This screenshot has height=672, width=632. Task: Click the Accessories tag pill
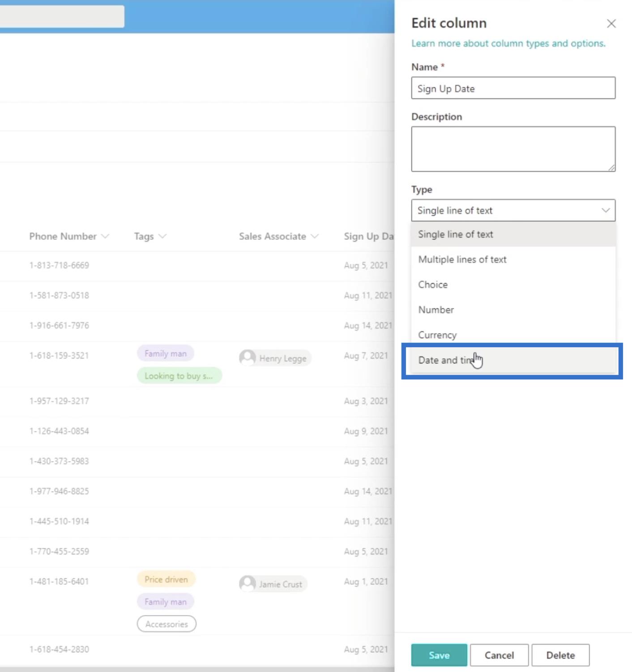[x=167, y=624]
